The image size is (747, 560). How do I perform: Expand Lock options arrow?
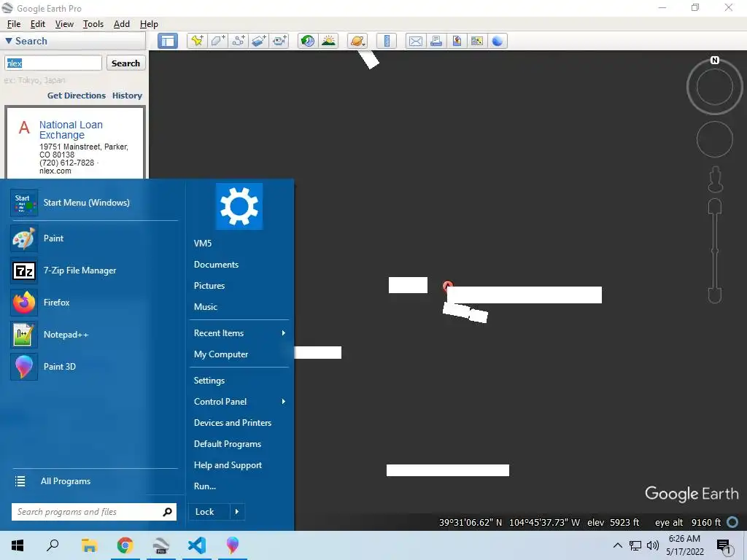point(237,512)
